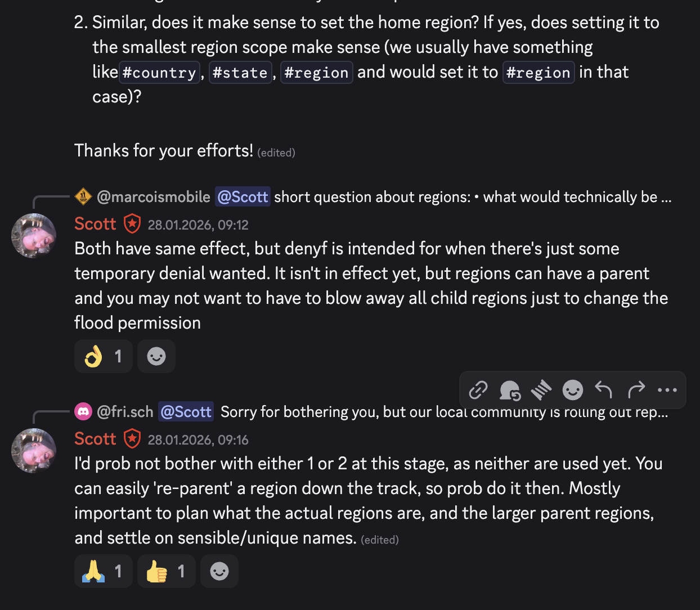Image resolution: width=700 pixels, height=610 pixels.
Task: Click the @marcoismobile reply preview username
Action: point(154,197)
